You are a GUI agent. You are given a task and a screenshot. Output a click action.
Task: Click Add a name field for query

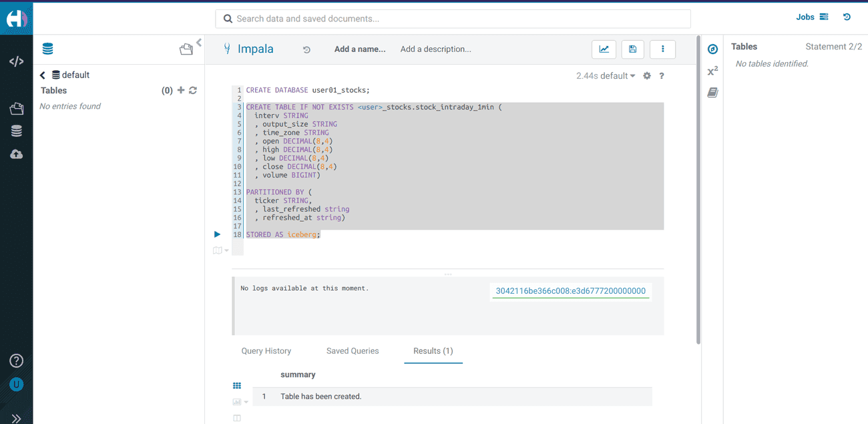pos(360,49)
